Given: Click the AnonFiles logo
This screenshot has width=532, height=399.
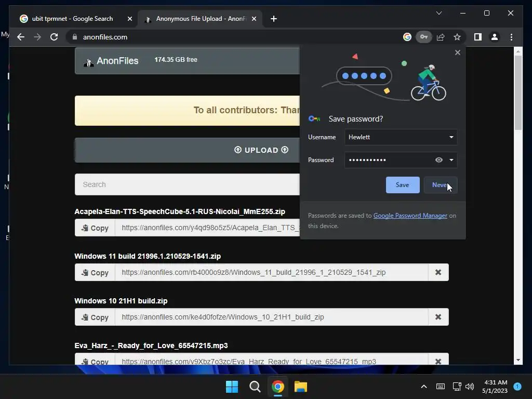Looking at the screenshot, I should (111, 61).
